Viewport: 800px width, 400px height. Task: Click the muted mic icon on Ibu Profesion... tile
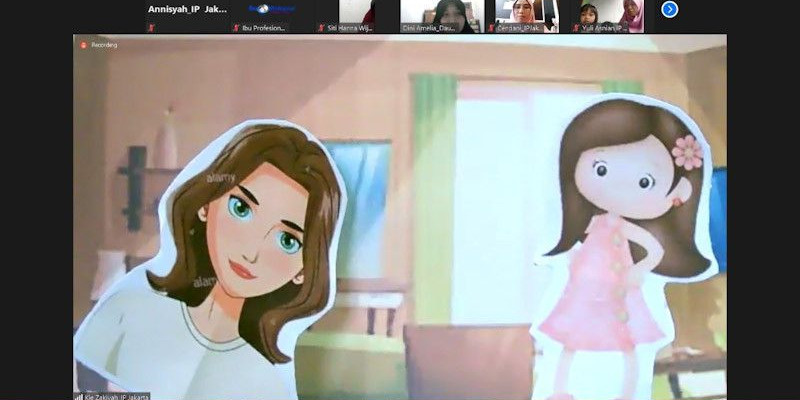[236, 28]
